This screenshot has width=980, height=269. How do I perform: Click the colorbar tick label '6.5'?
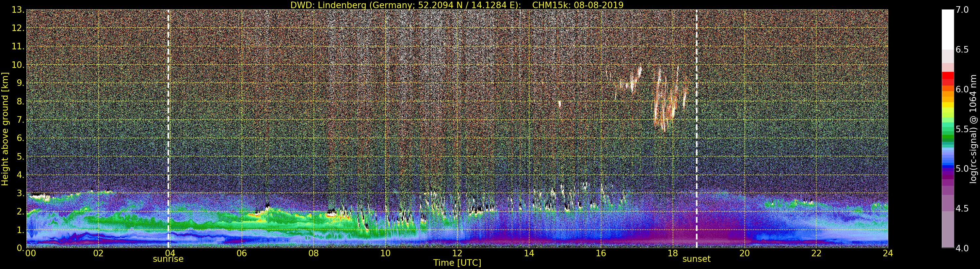coord(962,50)
